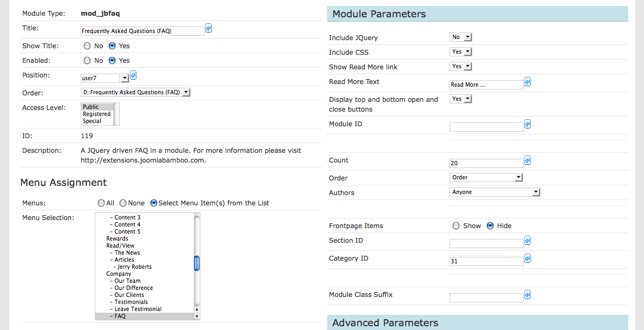644x330 pixels.
Task: Select Leave Testimonial menu item
Action: 144,309
